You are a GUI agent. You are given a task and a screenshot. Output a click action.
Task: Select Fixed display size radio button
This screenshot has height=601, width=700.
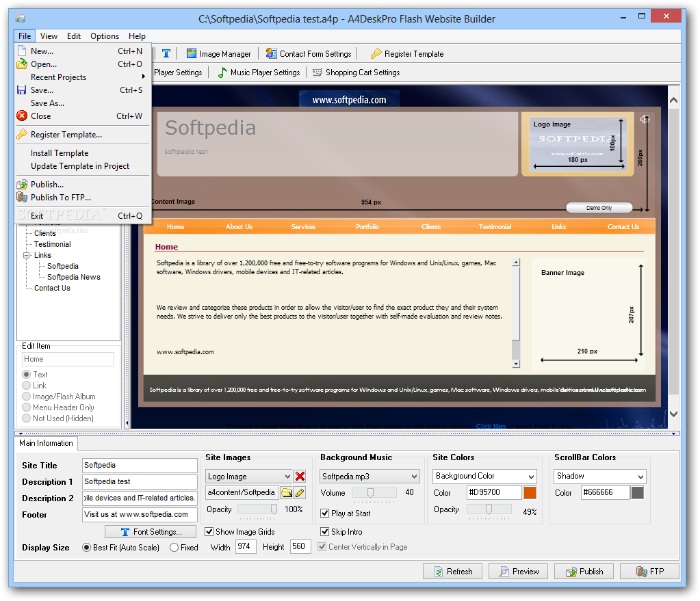click(174, 547)
